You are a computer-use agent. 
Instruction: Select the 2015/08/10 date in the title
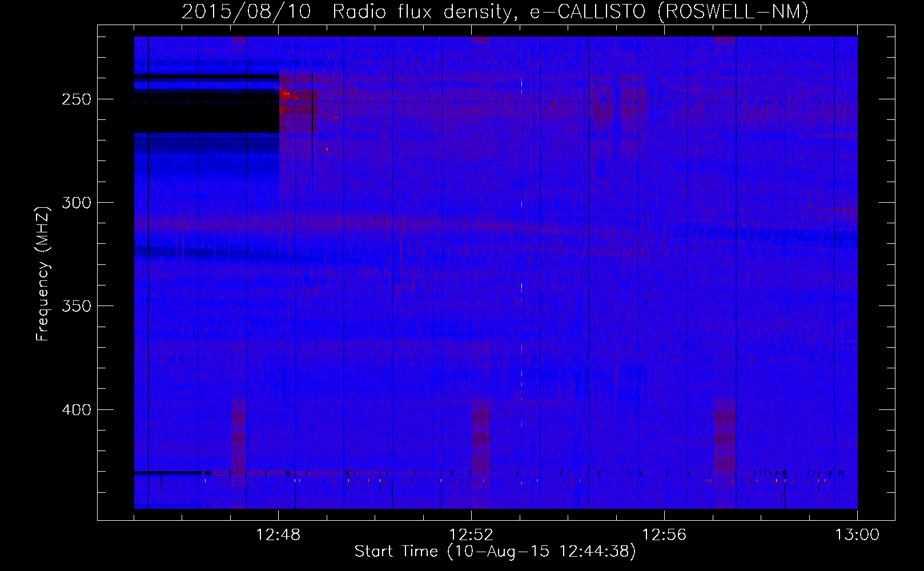pyautogui.click(x=247, y=11)
